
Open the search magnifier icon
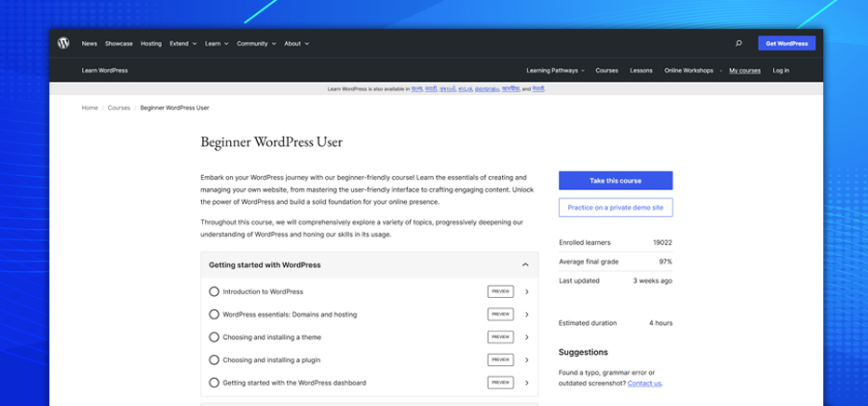(x=739, y=43)
